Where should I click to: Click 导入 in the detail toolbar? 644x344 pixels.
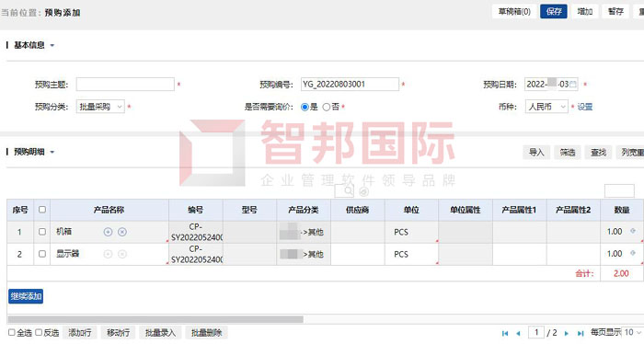pyautogui.click(x=536, y=153)
